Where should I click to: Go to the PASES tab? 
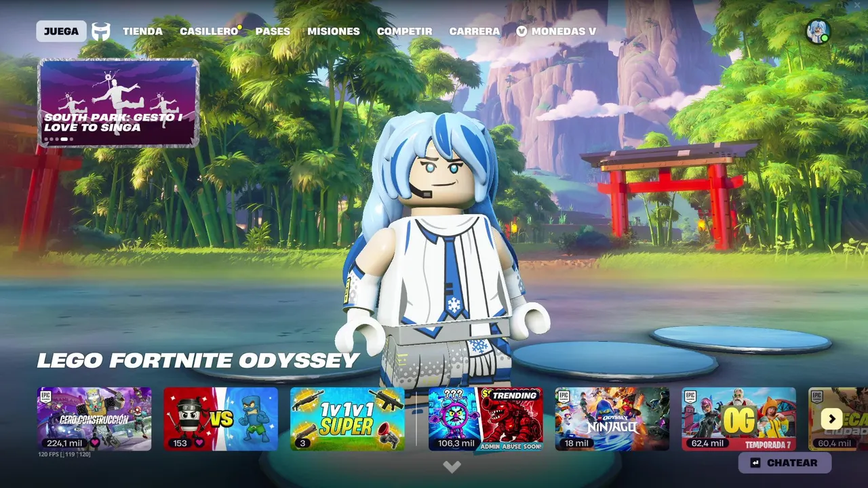(273, 31)
